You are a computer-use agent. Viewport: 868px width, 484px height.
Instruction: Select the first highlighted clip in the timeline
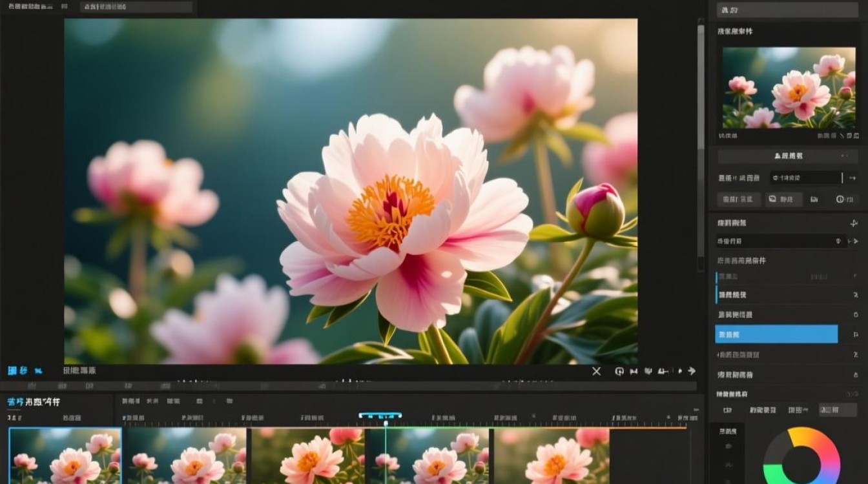coord(65,456)
